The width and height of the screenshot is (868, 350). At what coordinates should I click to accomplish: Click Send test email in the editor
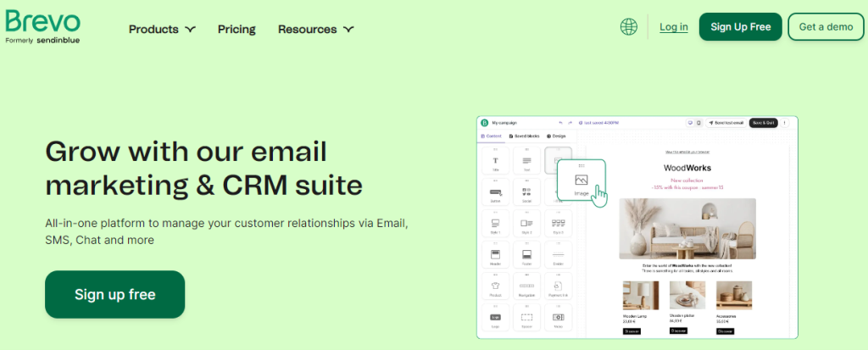(x=726, y=123)
